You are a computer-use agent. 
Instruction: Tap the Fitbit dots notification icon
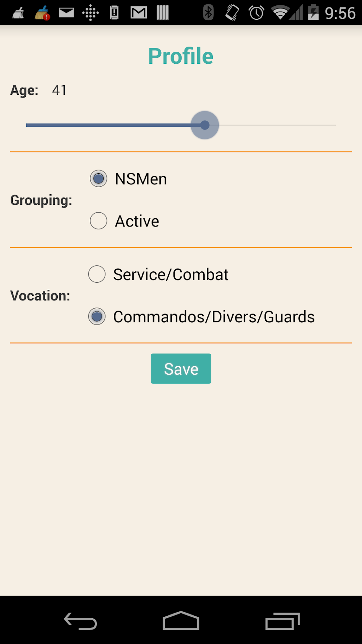click(90, 13)
